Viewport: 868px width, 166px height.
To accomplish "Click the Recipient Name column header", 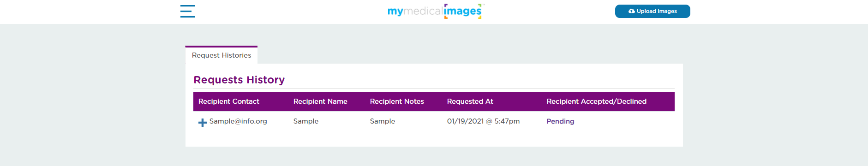I will (x=320, y=101).
